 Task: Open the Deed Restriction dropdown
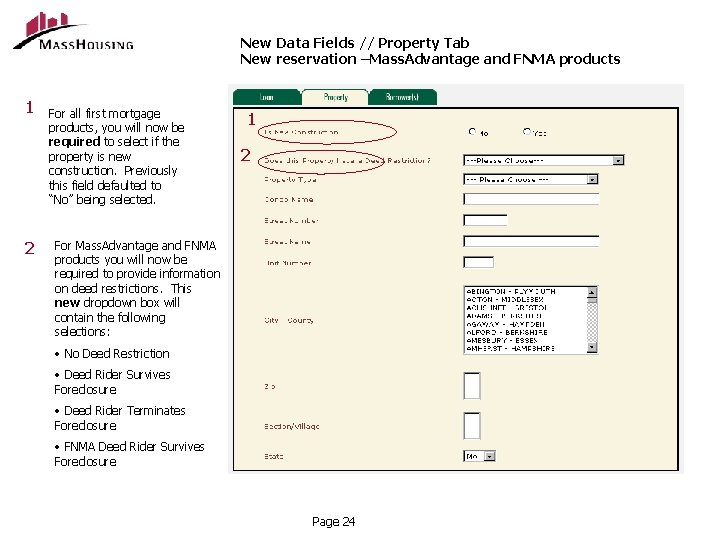pyautogui.click(x=544, y=160)
